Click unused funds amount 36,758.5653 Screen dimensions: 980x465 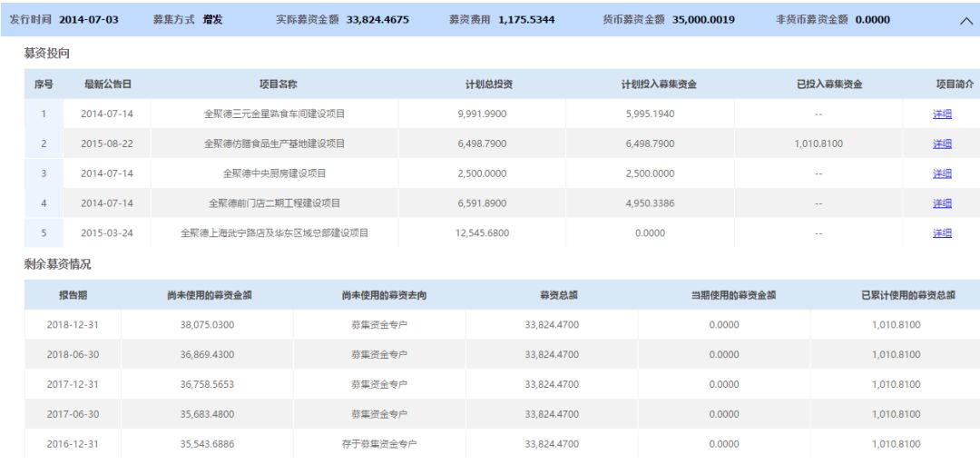[207, 384]
